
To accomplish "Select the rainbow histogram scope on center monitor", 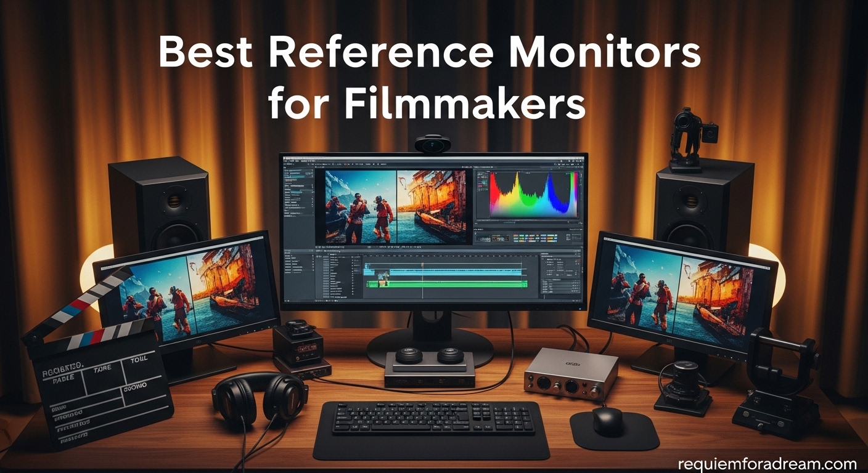I will coord(534,195).
